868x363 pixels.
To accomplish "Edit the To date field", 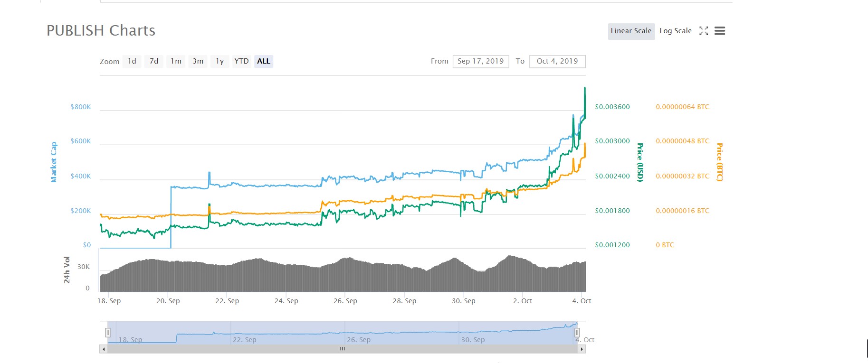I will 557,61.
